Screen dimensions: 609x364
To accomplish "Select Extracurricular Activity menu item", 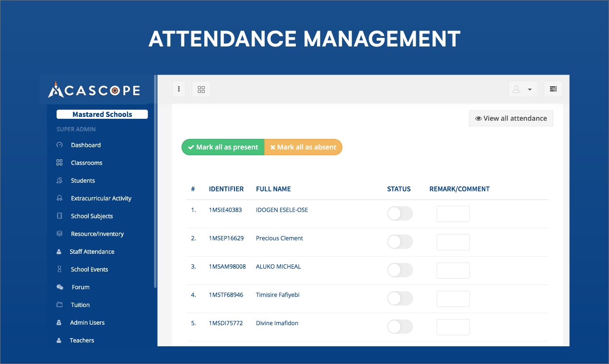I will 101,198.
